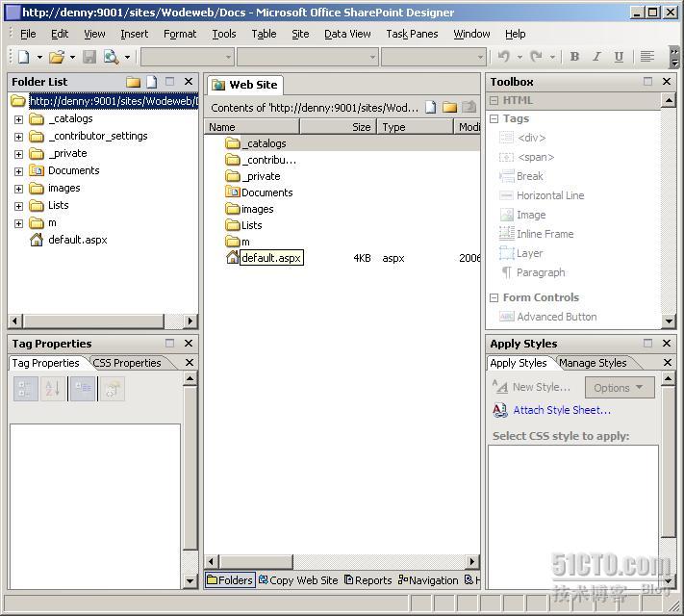Expand the m folder in Folder List

pos(18,223)
